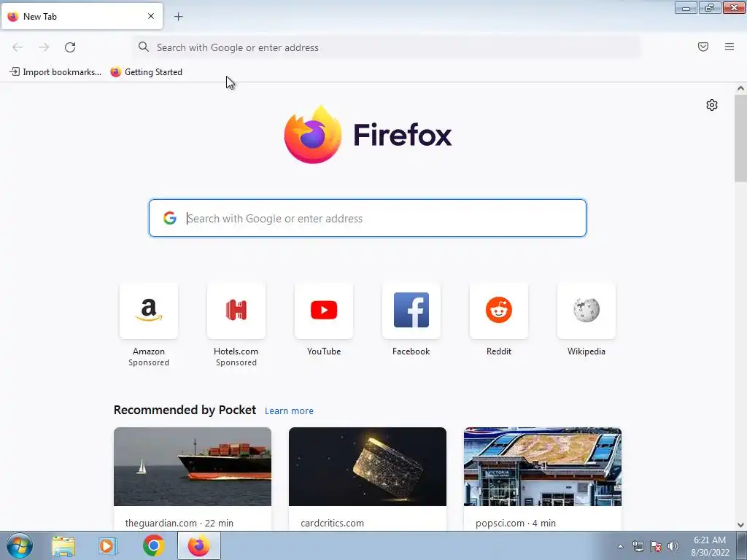Screen dimensions: 747x560
Task: Reload the current page
Action: [70, 47]
